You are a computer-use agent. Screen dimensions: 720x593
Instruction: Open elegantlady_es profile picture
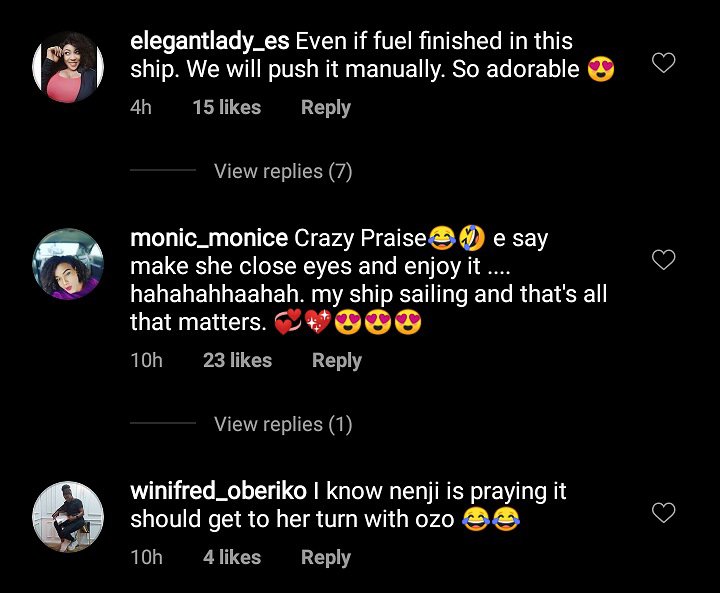pyautogui.click(x=68, y=66)
